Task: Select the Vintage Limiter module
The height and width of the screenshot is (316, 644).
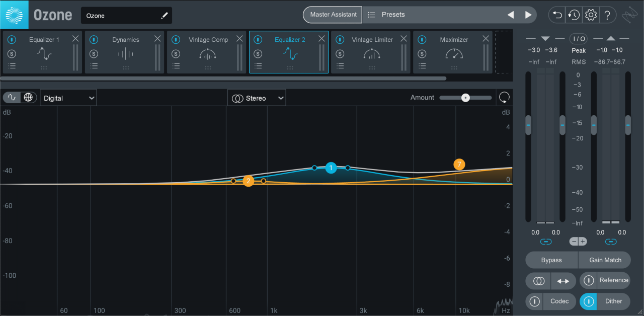Action: (x=371, y=52)
